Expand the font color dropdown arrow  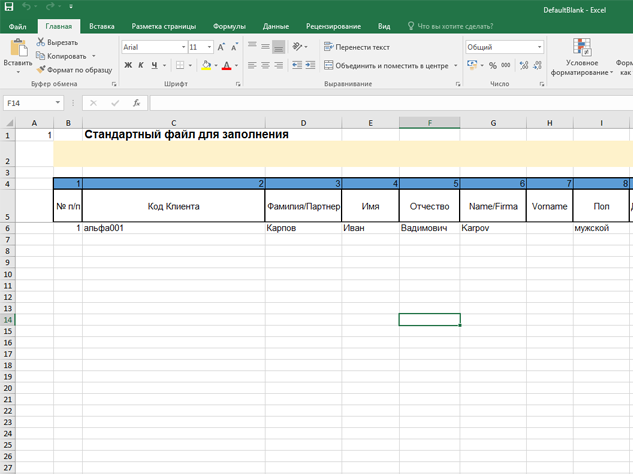236,65
